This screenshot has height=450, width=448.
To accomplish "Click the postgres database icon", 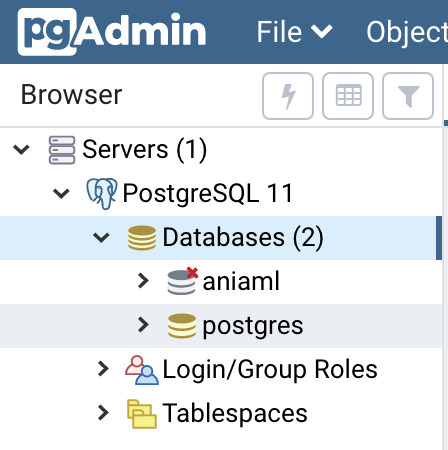I will click(182, 326).
